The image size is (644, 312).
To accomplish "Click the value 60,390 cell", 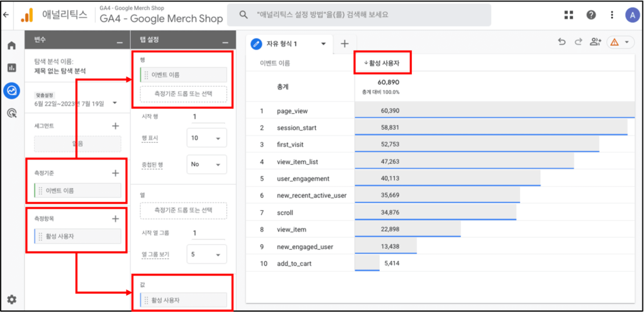I will point(390,111).
